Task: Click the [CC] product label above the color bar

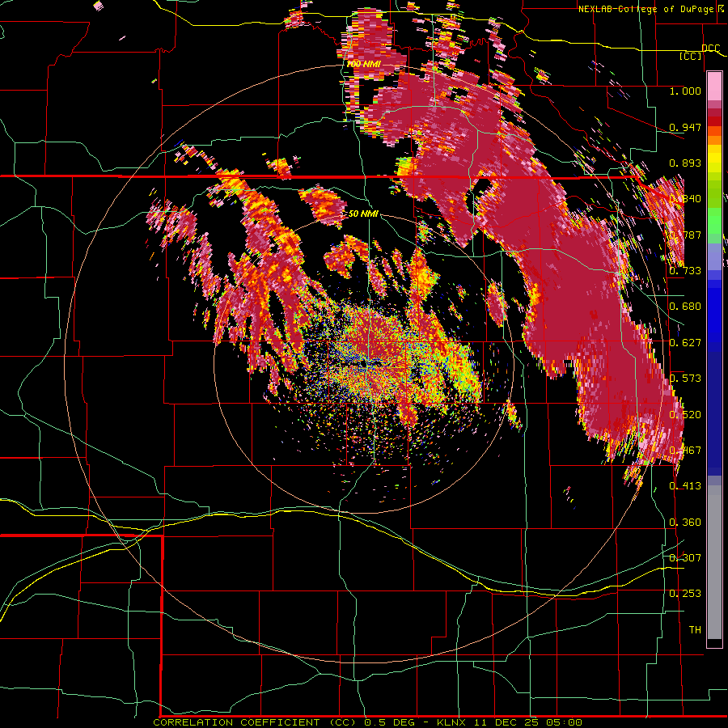Action: coord(691,56)
